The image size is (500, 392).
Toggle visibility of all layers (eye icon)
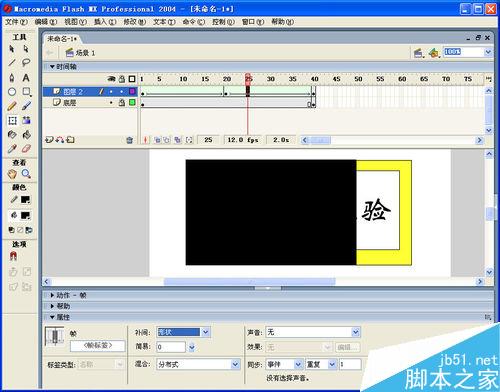(x=111, y=79)
